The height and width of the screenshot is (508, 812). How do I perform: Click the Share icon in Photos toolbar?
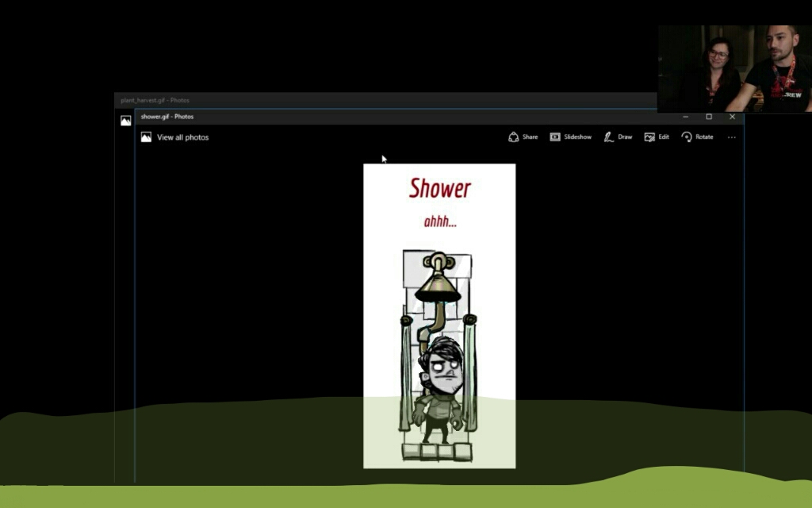[x=514, y=137]
